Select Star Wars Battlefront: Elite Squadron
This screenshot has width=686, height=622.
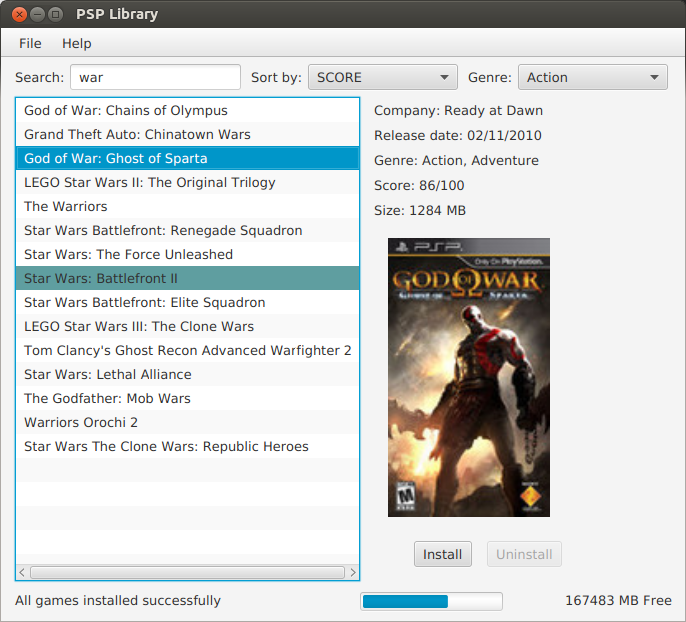click(187, 302)
